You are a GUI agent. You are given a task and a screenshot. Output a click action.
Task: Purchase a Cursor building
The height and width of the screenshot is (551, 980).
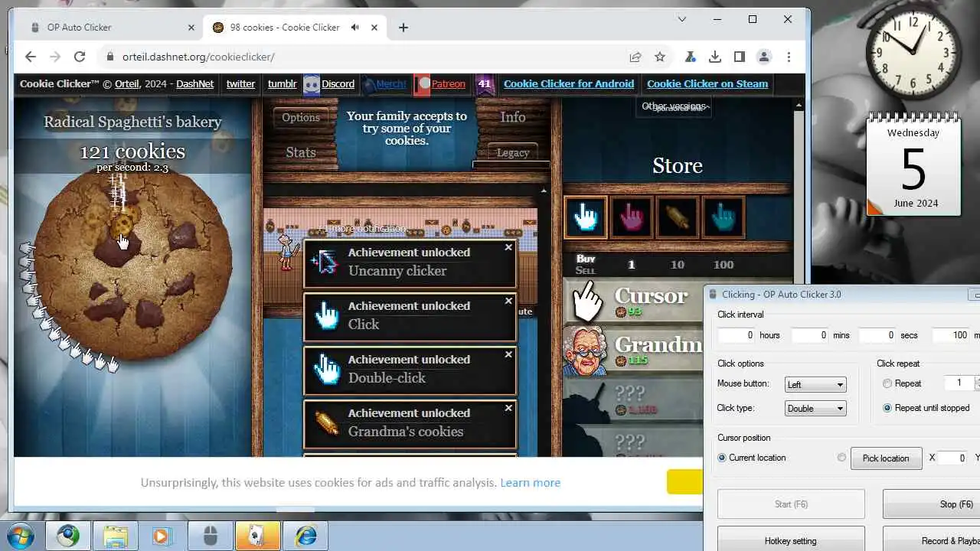click(x=634, y=302)
